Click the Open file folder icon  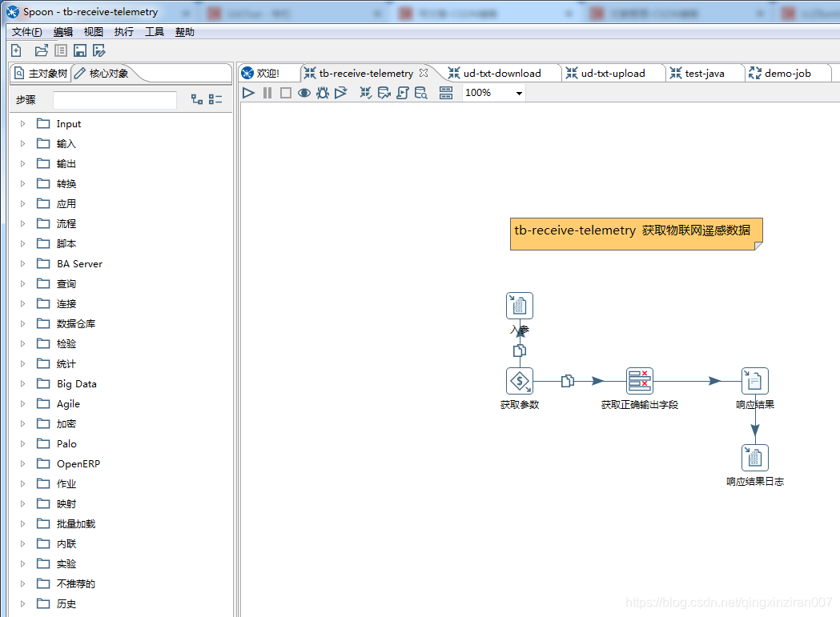click(42, 50)
